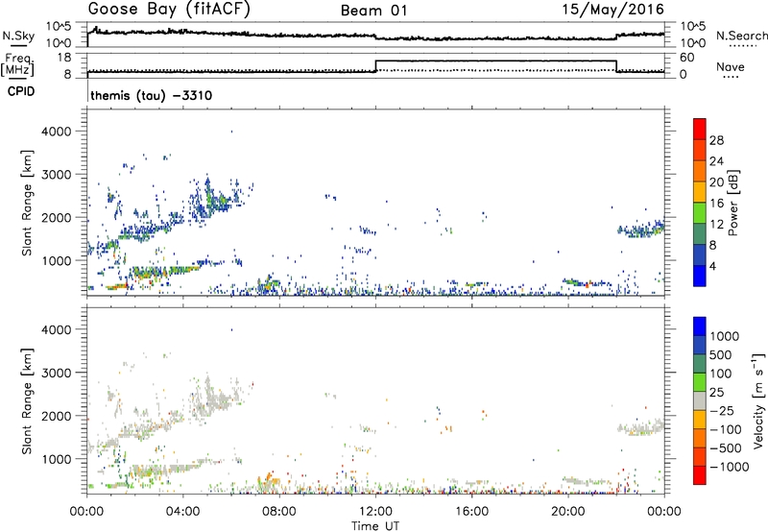Click the "16:00" time tick label
The image size is (768, 532).
[471, 512]
